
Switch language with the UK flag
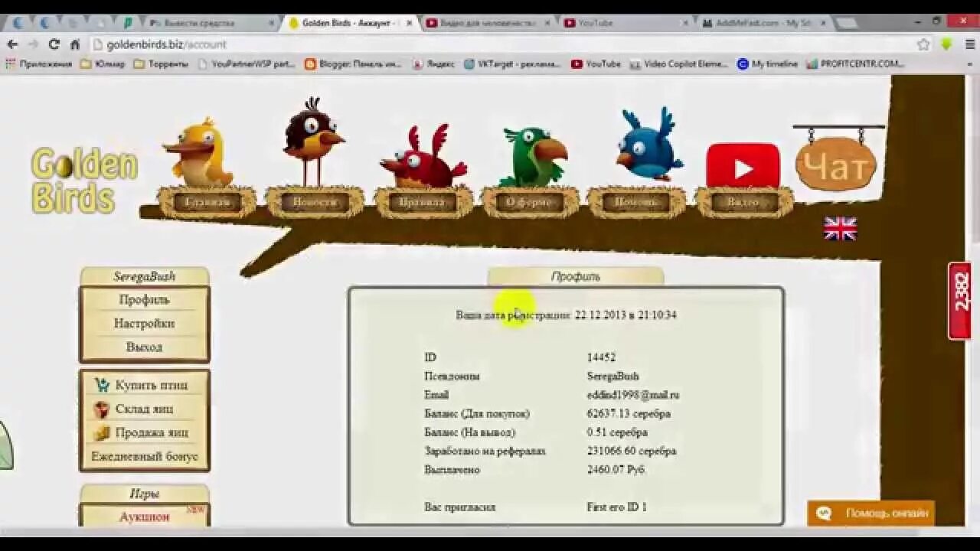tap(840, 229)
